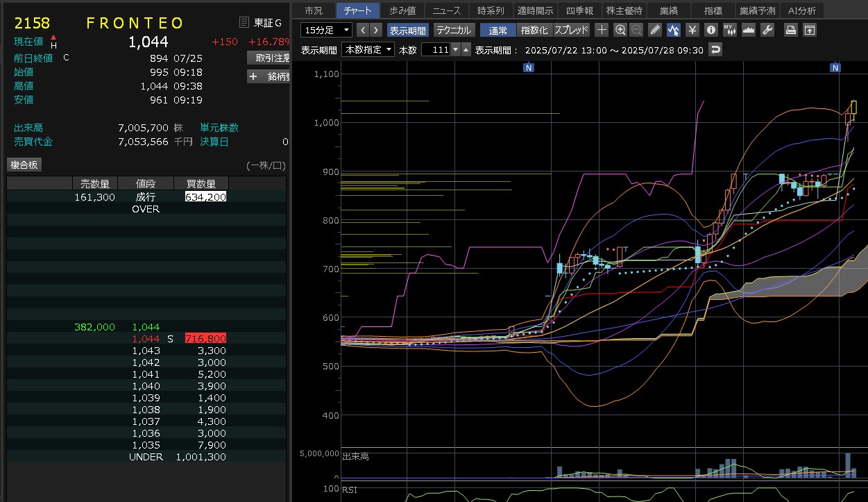The width and height of the screenshot is (868, 502).
Task: Click the left N news marker
Action: [x=529, y=67]
